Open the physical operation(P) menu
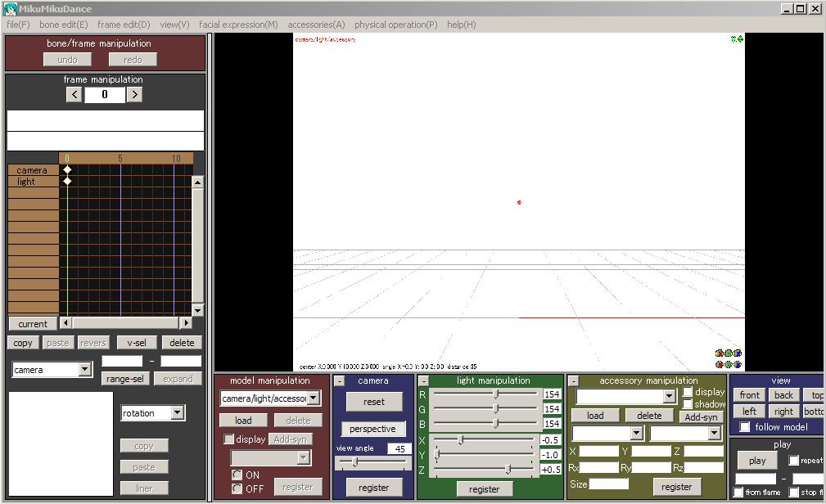This screenshot has height=504, width=826. click(x=395, y=25)
